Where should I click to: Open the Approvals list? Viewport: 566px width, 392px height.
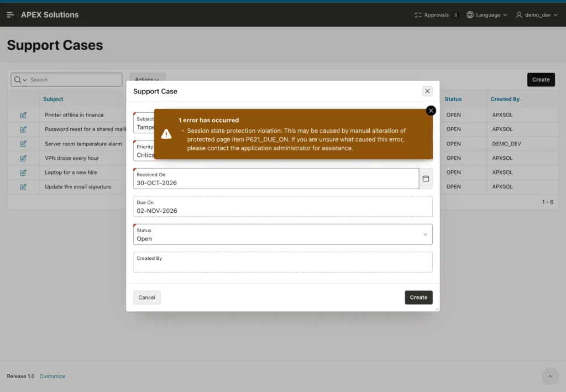(x=436, y=15)
